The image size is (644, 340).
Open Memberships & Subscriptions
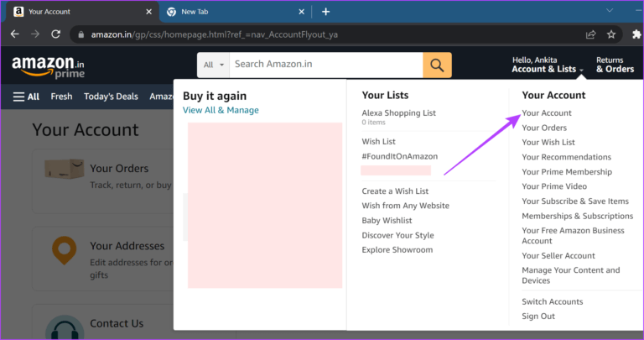[x=578, y=216]
